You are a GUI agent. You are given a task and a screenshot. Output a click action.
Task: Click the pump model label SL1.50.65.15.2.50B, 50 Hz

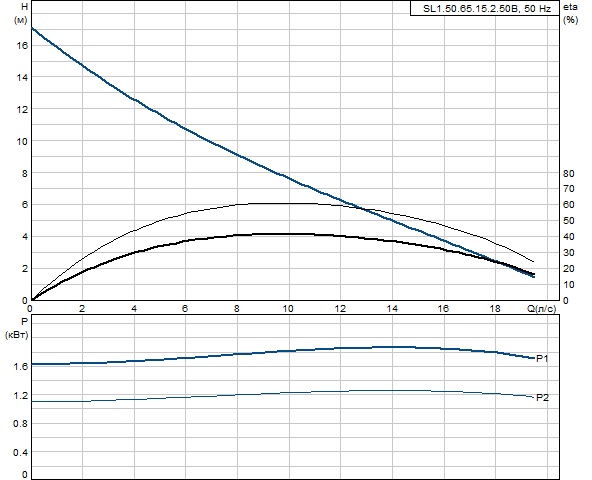coord(486,9)
